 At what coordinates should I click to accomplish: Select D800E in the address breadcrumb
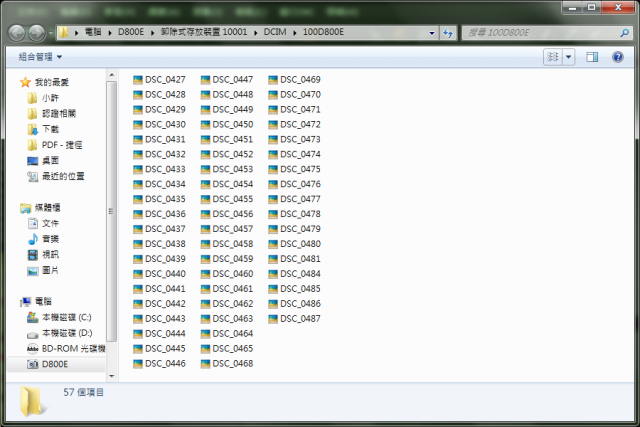[131, 32]
